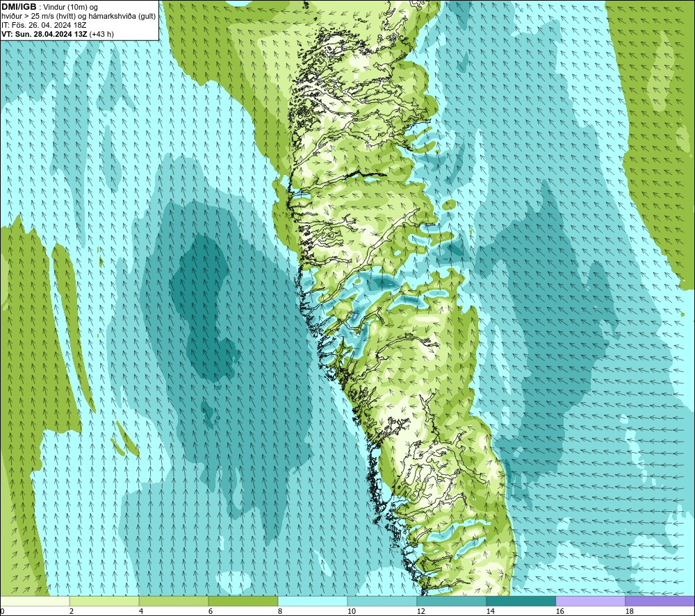
Task: Click the '0' colorbar scale label
Action: click(x=2, y=611)
